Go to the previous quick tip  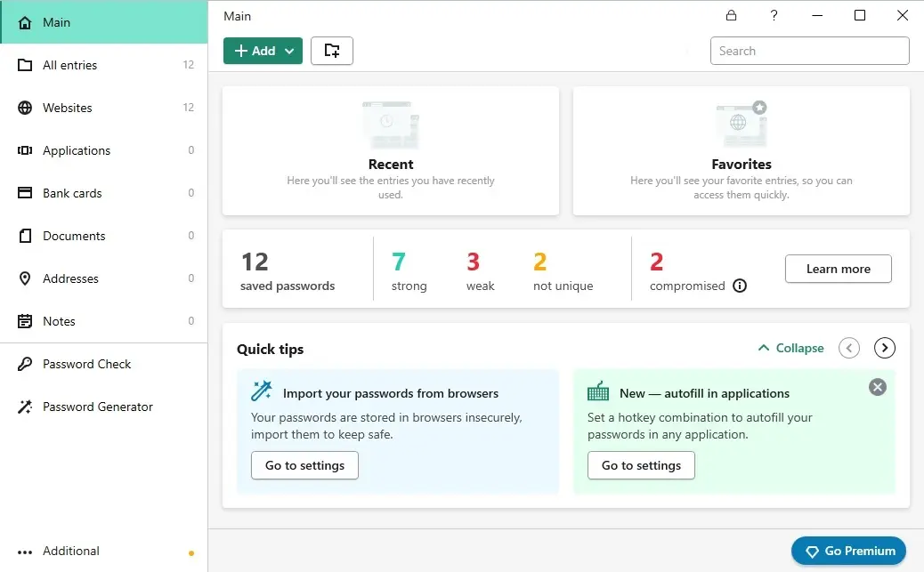(849, 348)
